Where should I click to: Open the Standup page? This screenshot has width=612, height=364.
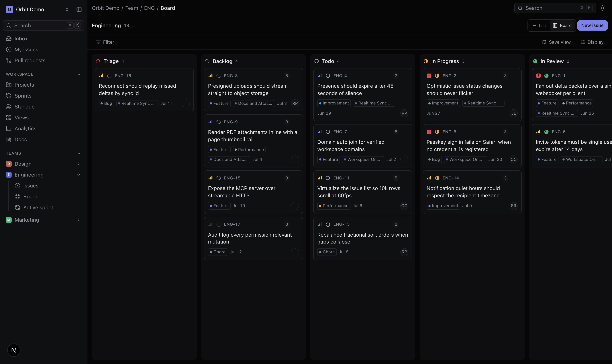pos(44,106)
